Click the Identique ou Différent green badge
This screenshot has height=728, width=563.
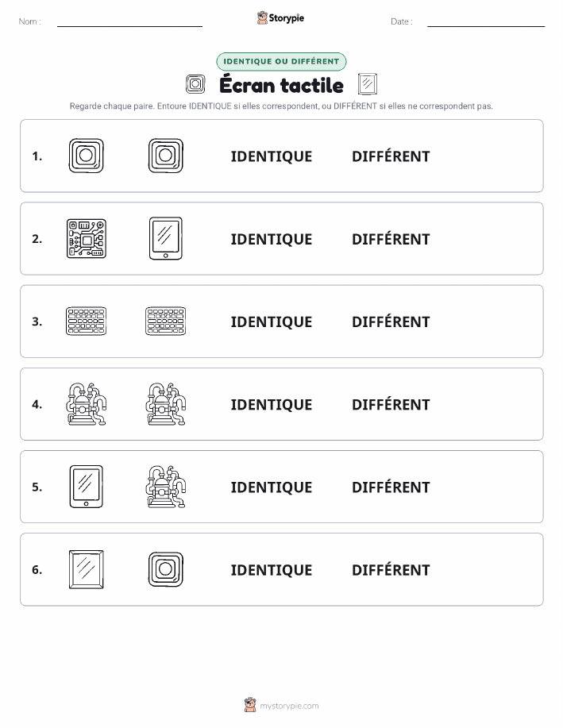tap(281, 61)
